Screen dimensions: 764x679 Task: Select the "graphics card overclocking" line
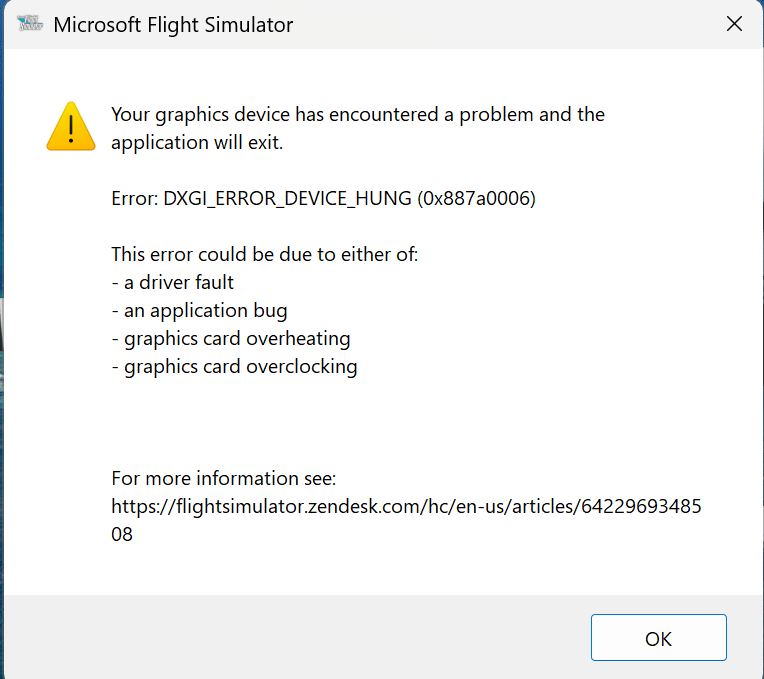[x=234, y=366]
